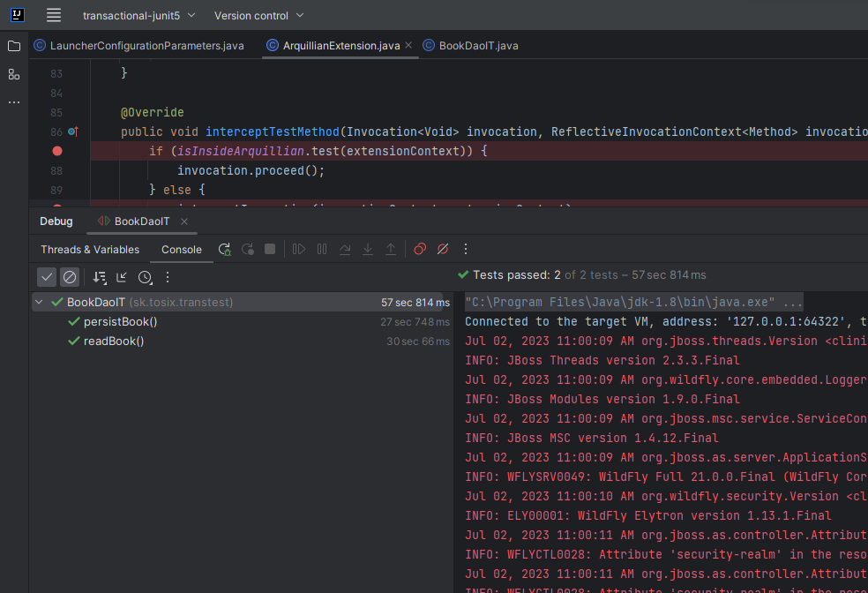Toggle the breakpoint on line 87

[x=56, y=151]
